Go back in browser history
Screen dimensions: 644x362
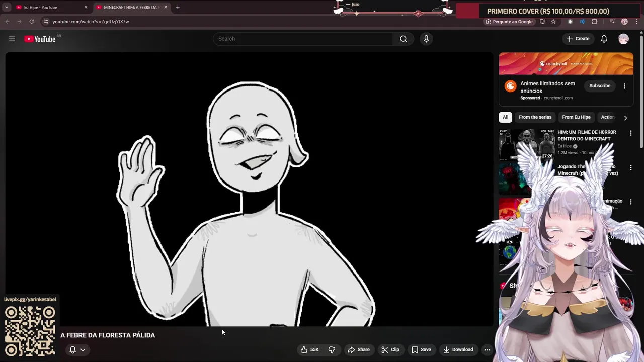pos(7,21)
